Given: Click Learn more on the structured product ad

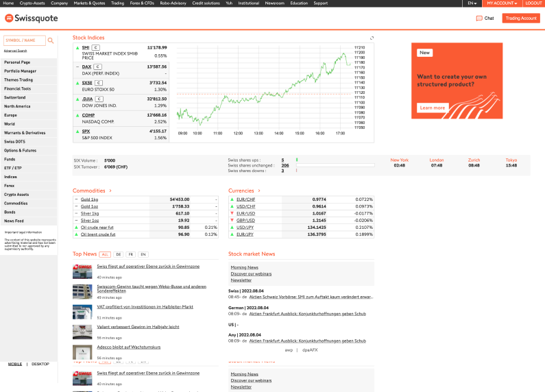Looking at the screenshot, I should coord(433,108).
